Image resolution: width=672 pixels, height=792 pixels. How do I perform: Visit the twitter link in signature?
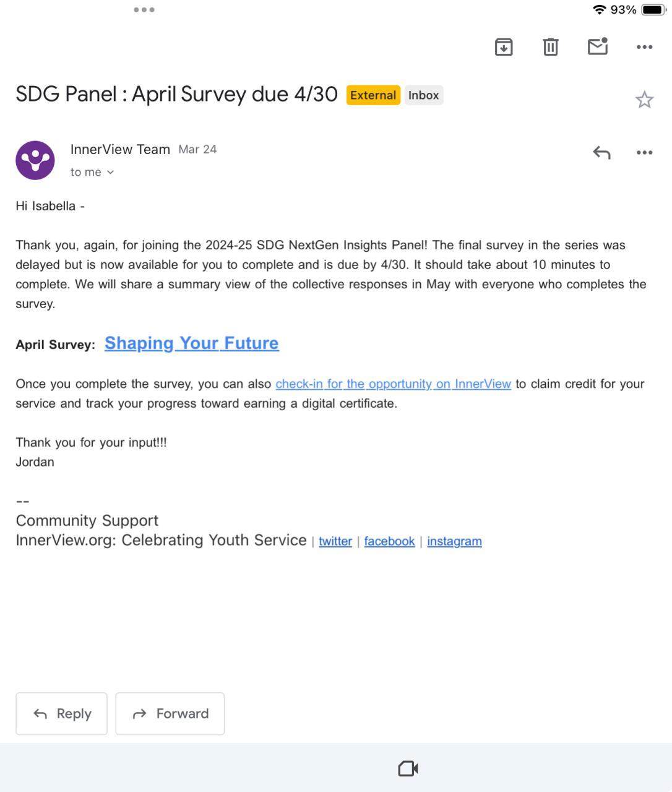point(335,541)
